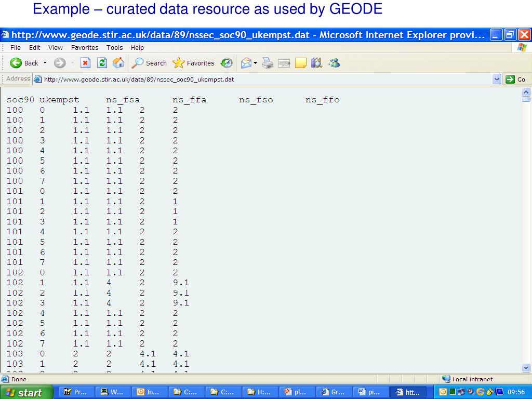
Task: Open the Back history dropdown arrow
Action: [x=45, y=63]
